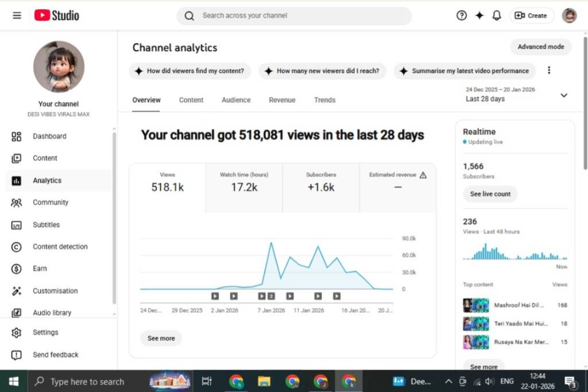
Task: Select the Subscribers metric card
Action: pos(321,182)
